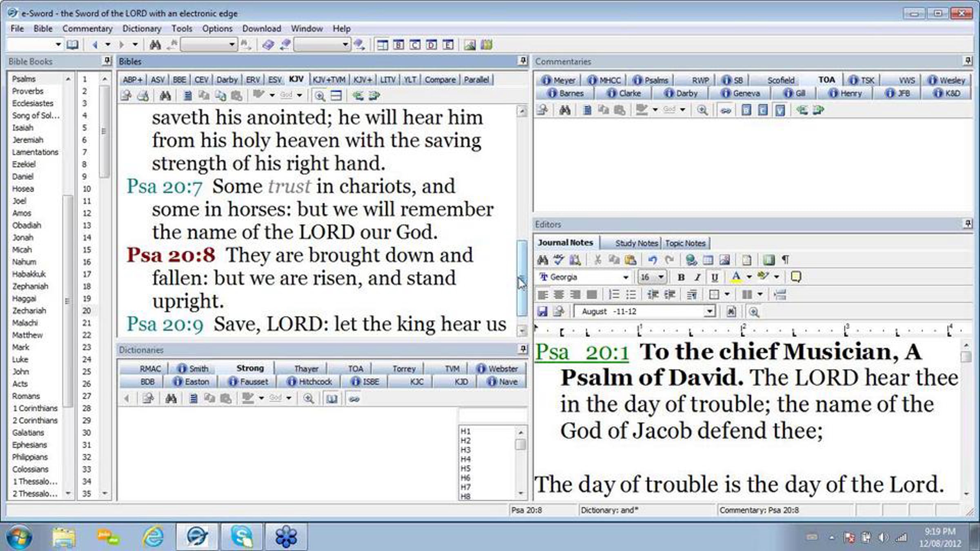Viewport: 980px width, 551px height.
Task: Open the Georgia font dropdown
Action: pyautogui.click(x=625, y=277)
